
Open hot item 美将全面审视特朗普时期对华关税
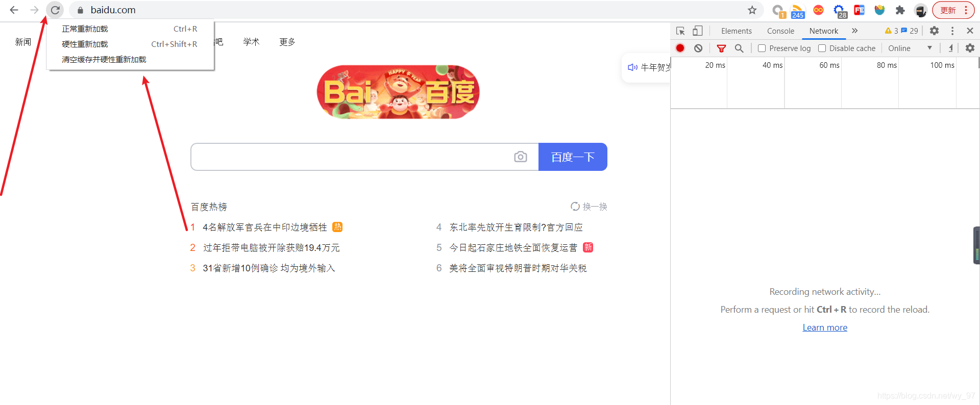point(518,268)
